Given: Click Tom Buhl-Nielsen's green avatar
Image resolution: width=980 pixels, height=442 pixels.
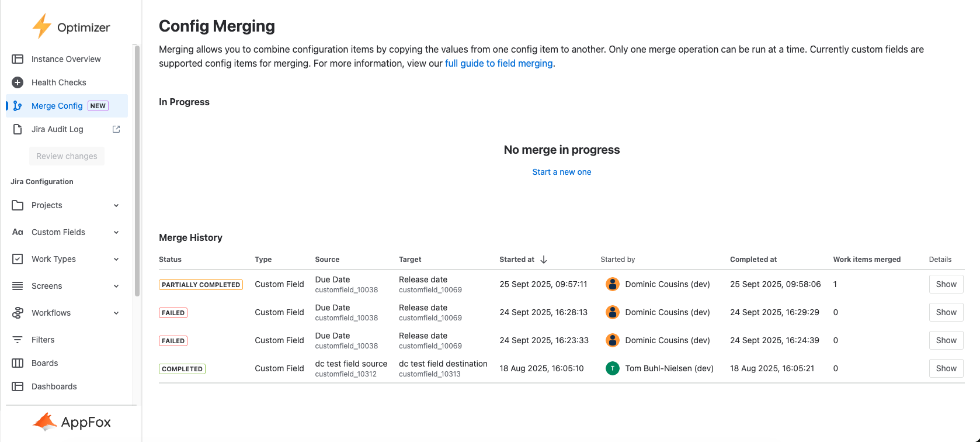Looking at the screenshot, I should pyautogui.click(x=612, y=368).
